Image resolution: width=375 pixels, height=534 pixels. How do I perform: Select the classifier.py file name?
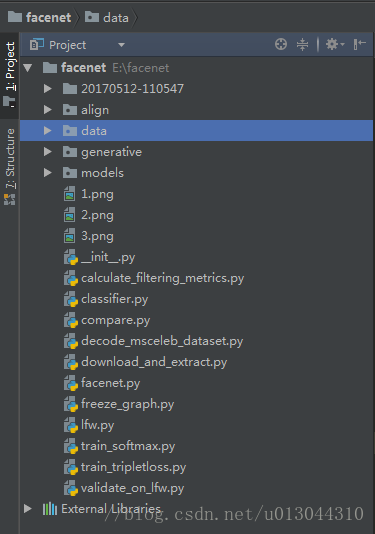coord(115,300)
